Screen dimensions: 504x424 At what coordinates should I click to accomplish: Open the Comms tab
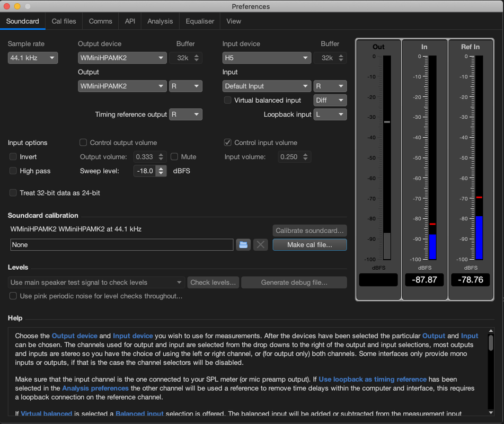pos(100,21)
